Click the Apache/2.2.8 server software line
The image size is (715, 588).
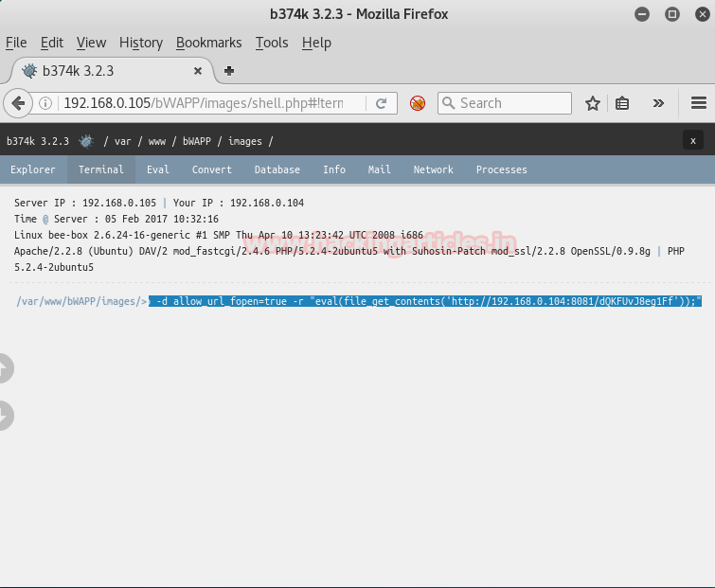(332, 251)
